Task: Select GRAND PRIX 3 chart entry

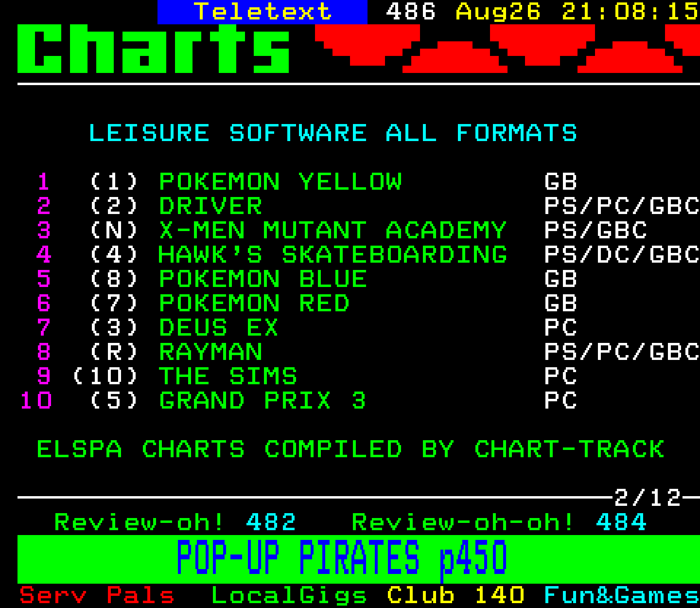Action: pos(262,401)
